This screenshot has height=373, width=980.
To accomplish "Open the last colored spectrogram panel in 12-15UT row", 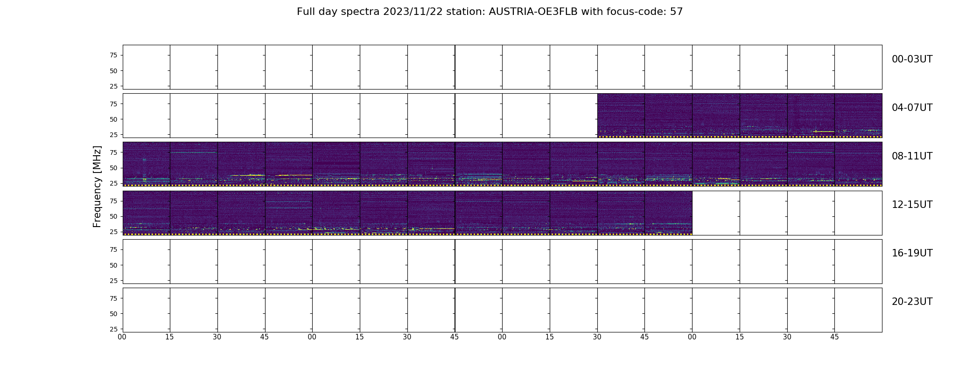I will pos(668,213).
